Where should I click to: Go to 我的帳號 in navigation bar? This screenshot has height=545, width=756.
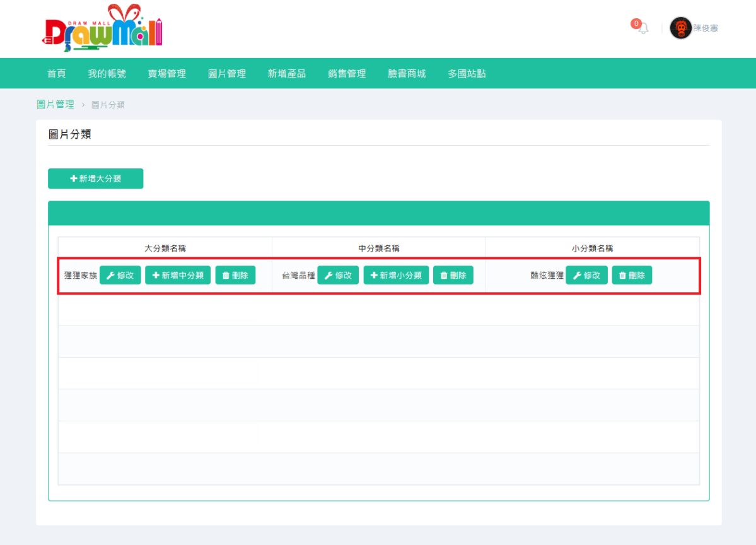(107, 74)
